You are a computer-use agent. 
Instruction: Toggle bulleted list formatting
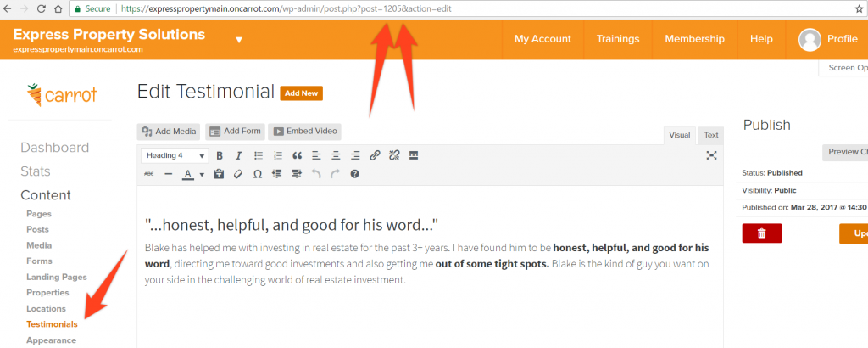[x=258, y=155]
